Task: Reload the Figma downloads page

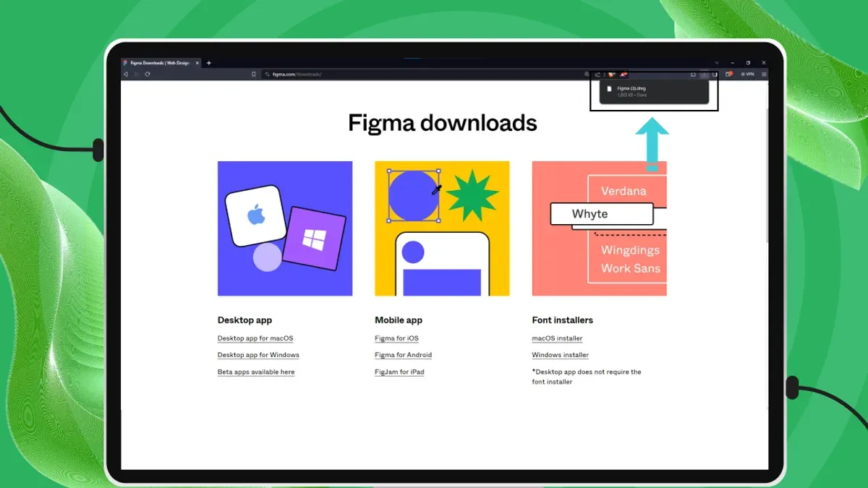Action: [x=148, y=74]
